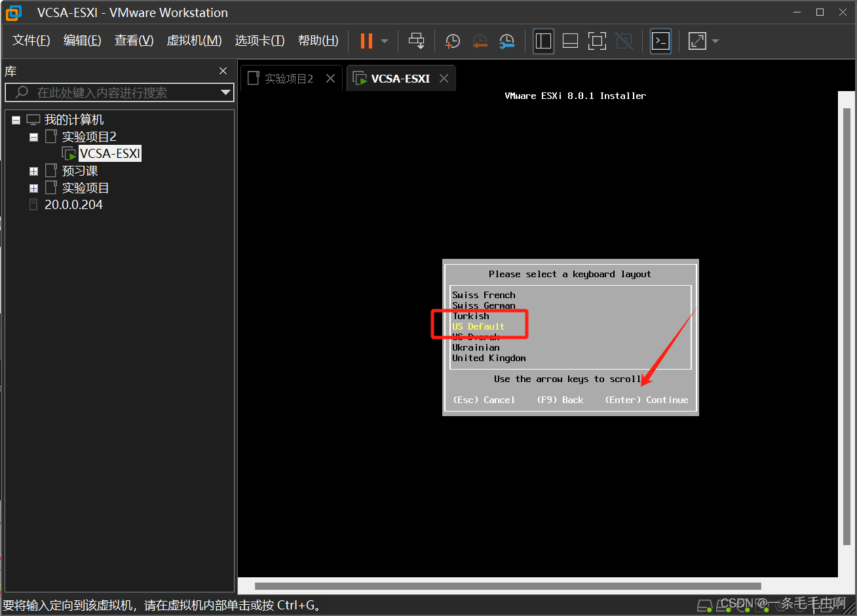The height and width of the screenshot is (616, 857).
Task: Toggle the thumbnail bar view icon
Action: (570, 41)
